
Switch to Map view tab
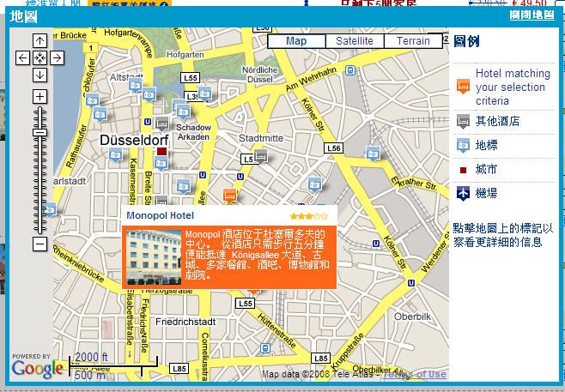point(296,41)
